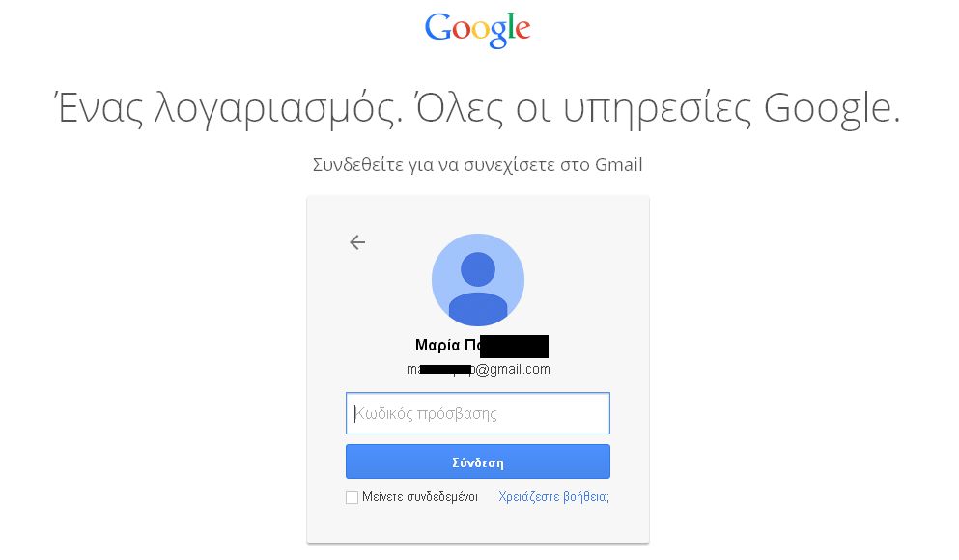Image resolution: width=959 pixels, height=560 pixels.
Task: Click the headline Ένας λογαριασμός
Action: [x=229, y=109]
